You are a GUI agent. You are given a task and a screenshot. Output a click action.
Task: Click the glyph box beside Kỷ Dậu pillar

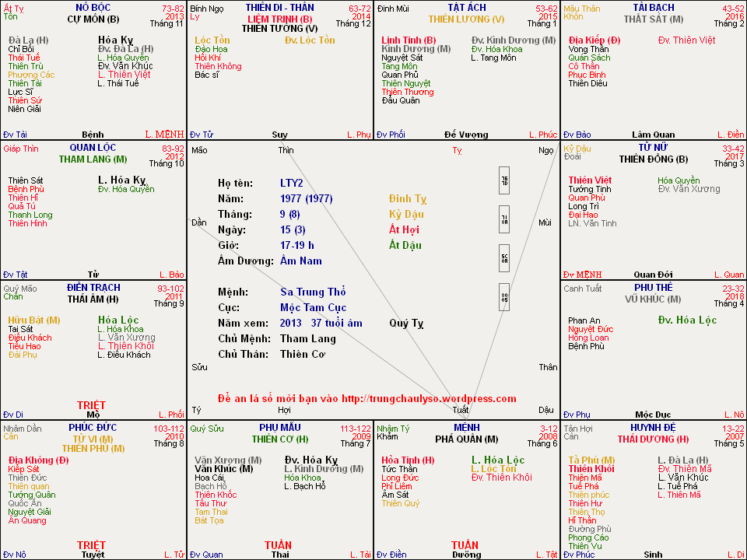[503, 219]
